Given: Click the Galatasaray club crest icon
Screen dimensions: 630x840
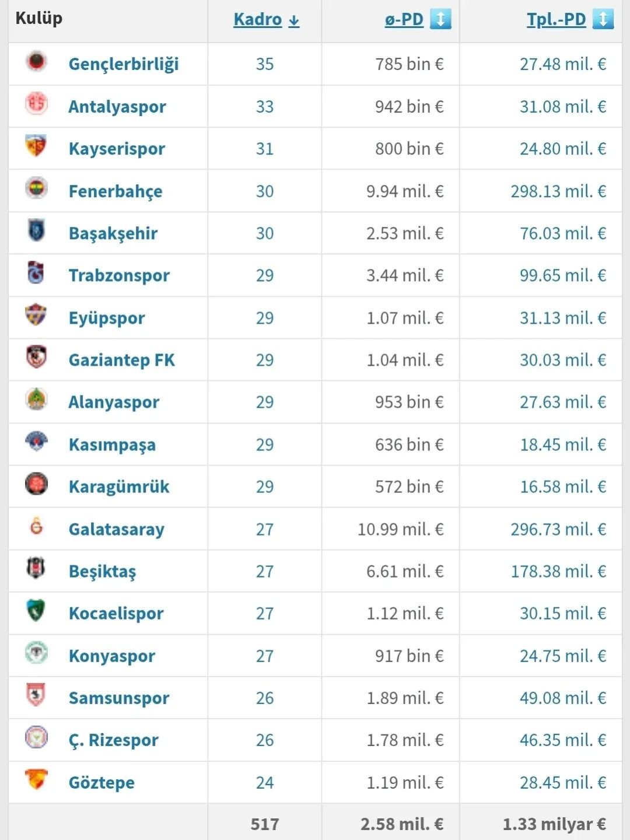Looking at the screenshot, I should (36, 526).
